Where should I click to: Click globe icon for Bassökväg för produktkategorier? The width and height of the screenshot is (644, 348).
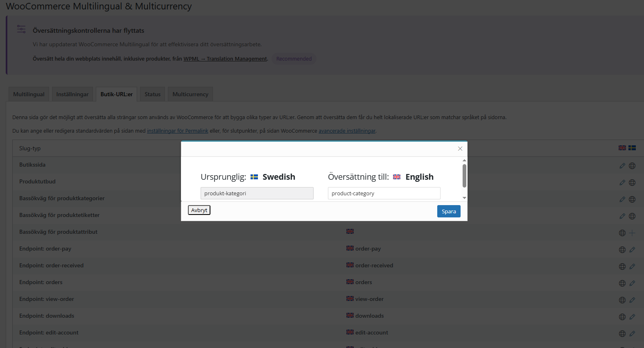pos(632,199)
